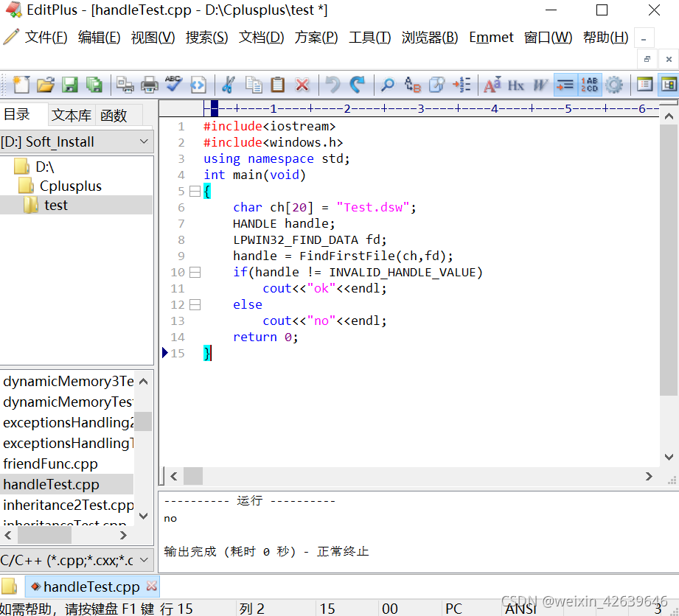The image size is (679, 616).
Task: Open the 浏览器(B) menu
Action: tap(430, 38)
